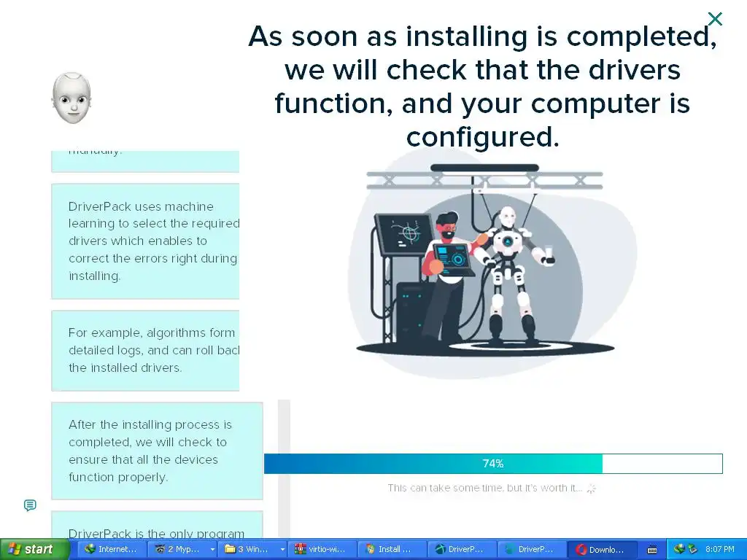The width and height of the screenshot is (747, 560).
Task: Open the chat bubble icon at lower left
Action: pos(30,505)
